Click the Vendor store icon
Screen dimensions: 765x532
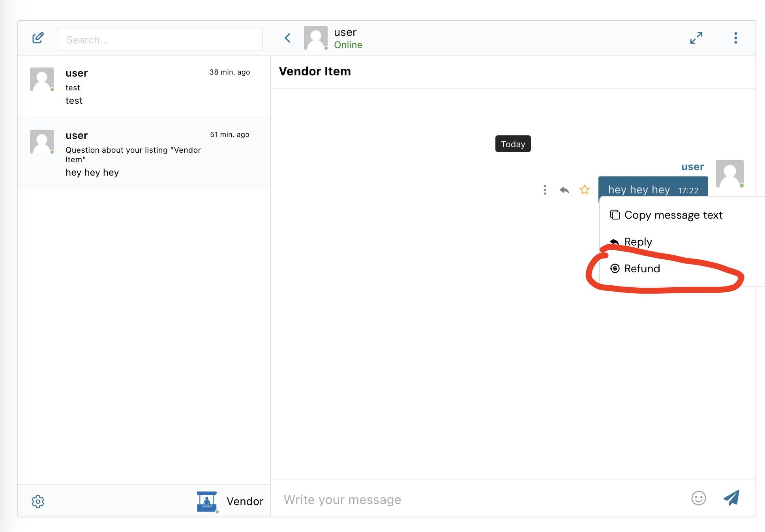(x=206, y=501)
